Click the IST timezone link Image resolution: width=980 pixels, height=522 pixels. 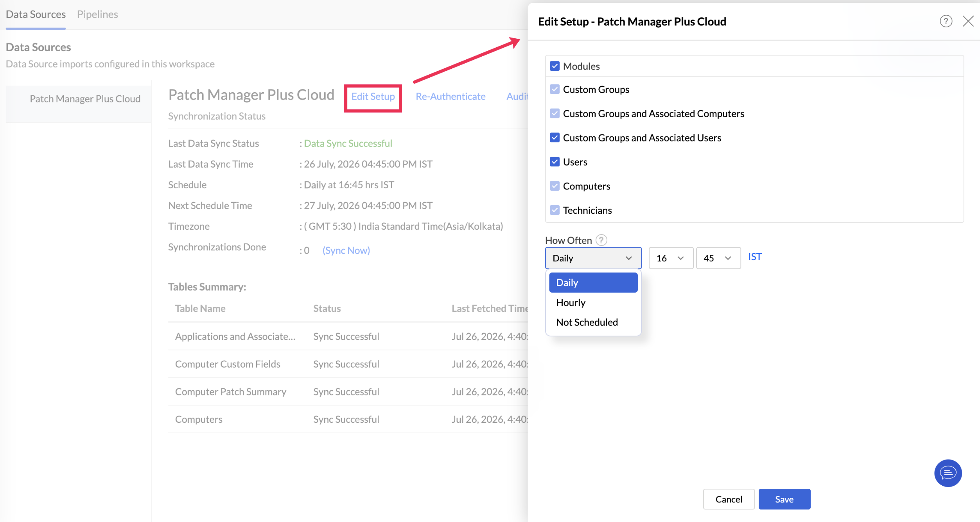tap(755, 257)
